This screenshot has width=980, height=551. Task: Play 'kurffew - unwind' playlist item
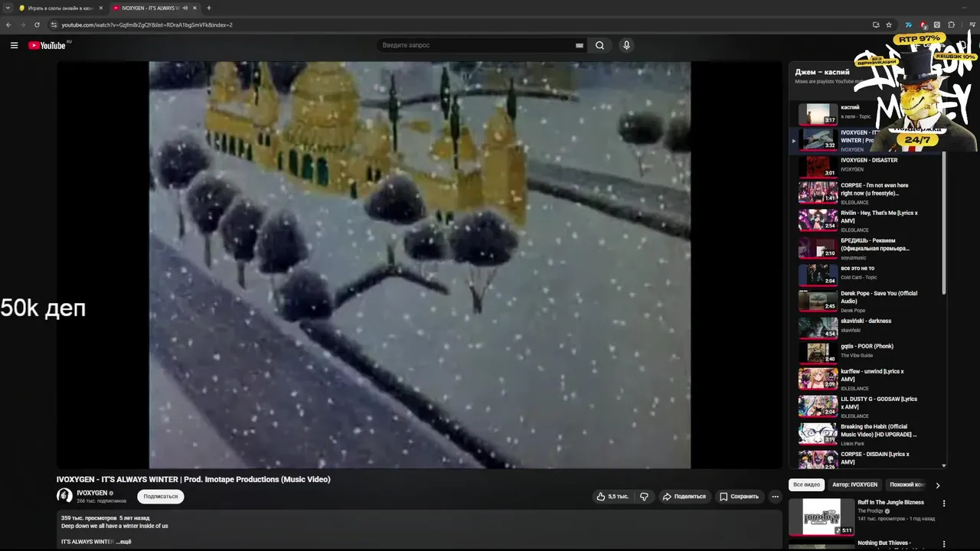tap(865, 379)
